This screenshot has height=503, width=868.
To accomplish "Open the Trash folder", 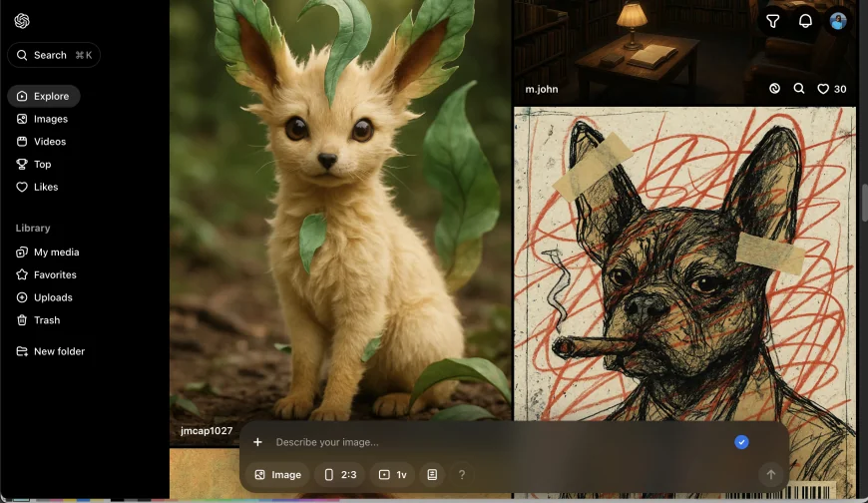I will coord(39,320).
